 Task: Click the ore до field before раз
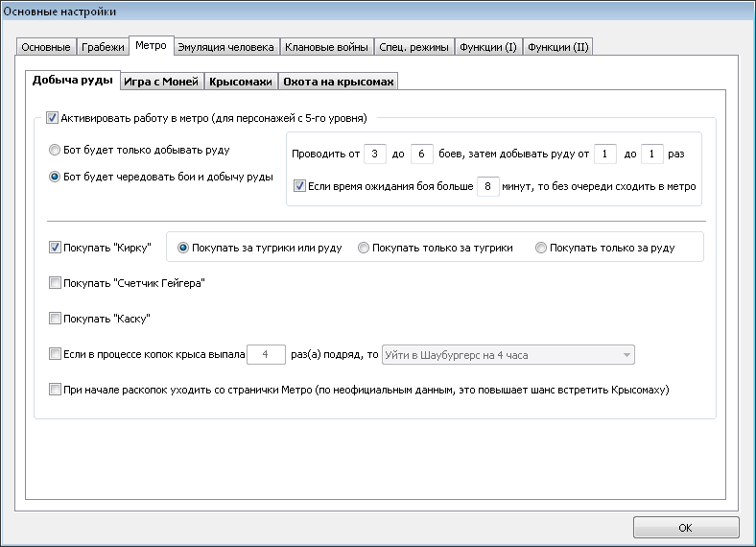point(651,154)
